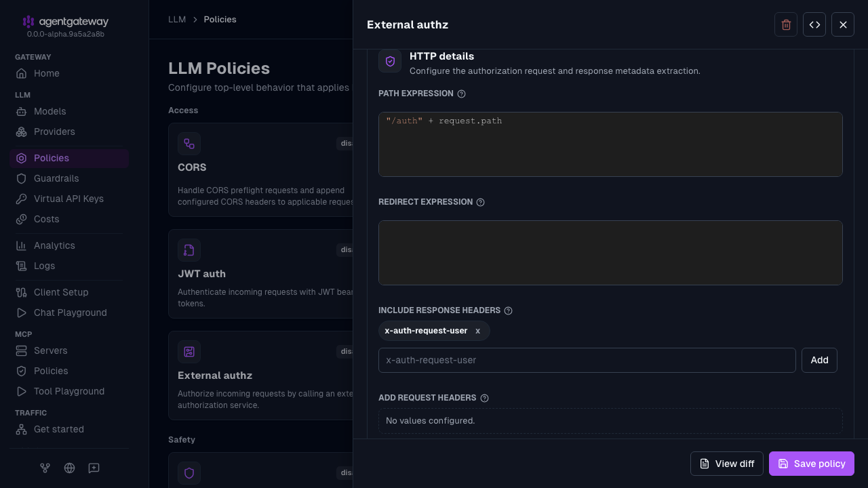868x488 pixels.
Task: Click the Path Expression help icon
Action: [462, 94]
